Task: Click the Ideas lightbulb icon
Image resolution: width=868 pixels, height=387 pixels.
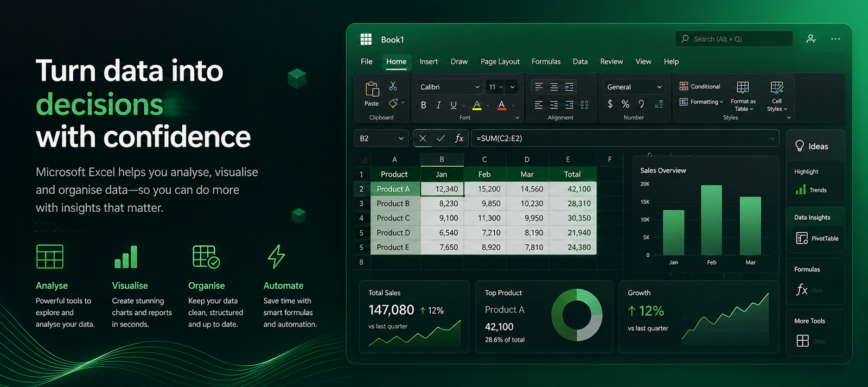Action: click(x=800, y=146)
